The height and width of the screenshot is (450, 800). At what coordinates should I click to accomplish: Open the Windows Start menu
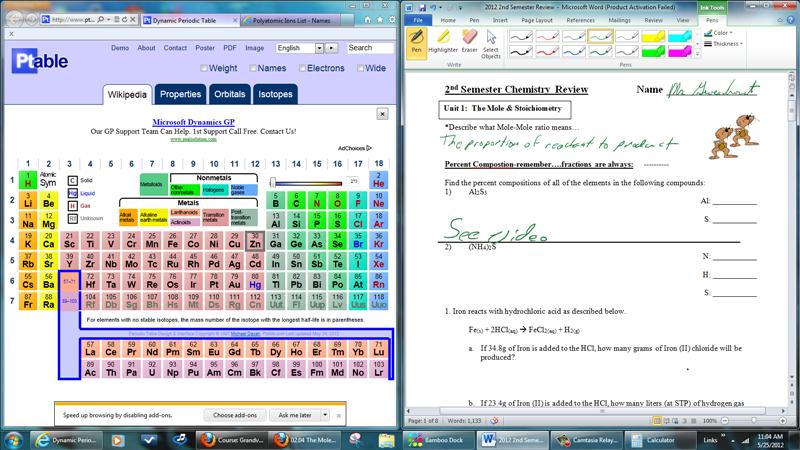13,440
